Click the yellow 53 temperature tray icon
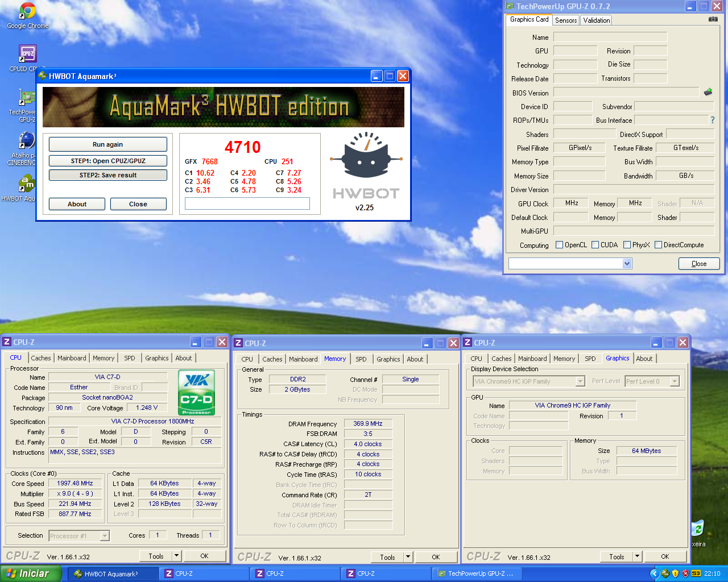Image resolution: width=728 pixels, height=582 pixels. coord(696,573)
